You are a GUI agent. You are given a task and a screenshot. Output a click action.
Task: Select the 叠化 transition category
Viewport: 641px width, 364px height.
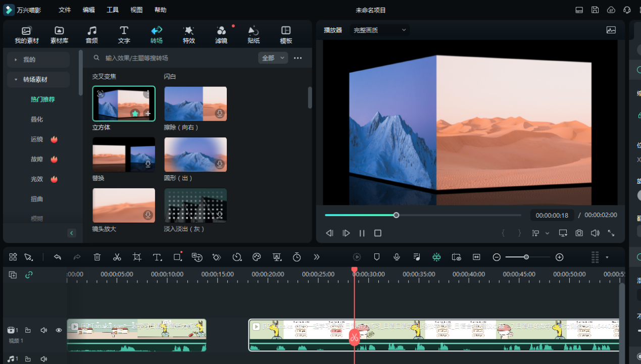pyautogui.click(x=37, y=120)
